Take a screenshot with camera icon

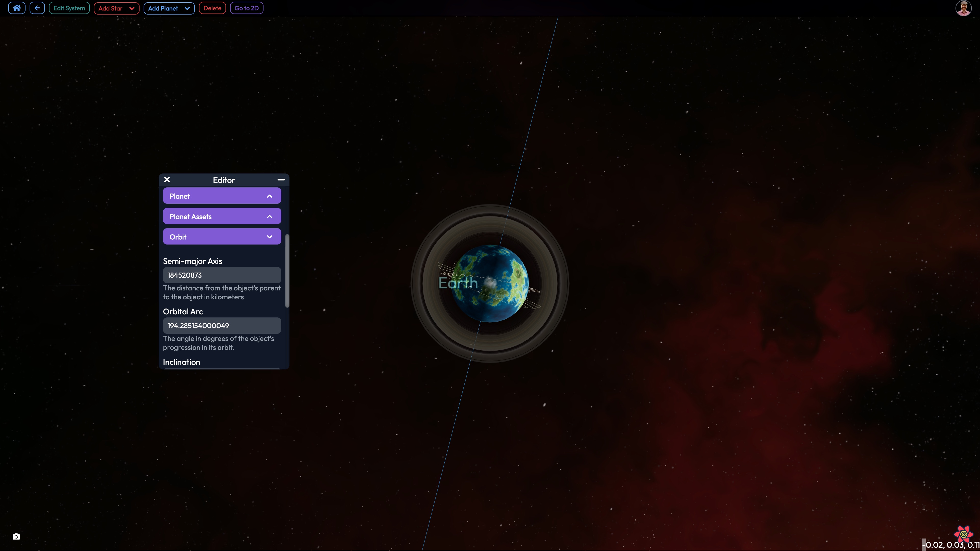tap(16, 536)
